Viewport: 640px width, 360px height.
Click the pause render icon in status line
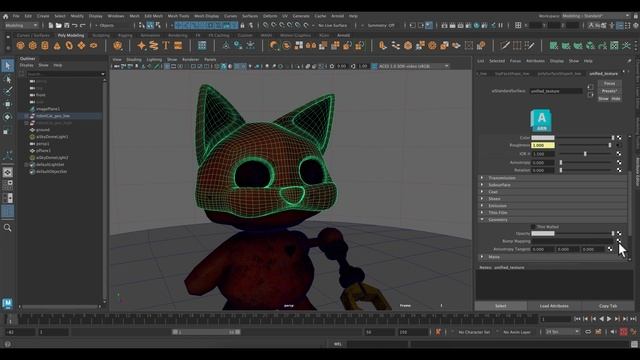[x=500, y=25]
